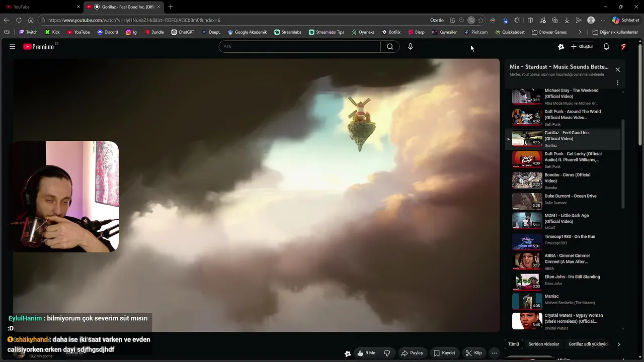This screenshot has height=362, width=644.
Task: Click the Oluştur create button
Action: (x=582, y=47)
